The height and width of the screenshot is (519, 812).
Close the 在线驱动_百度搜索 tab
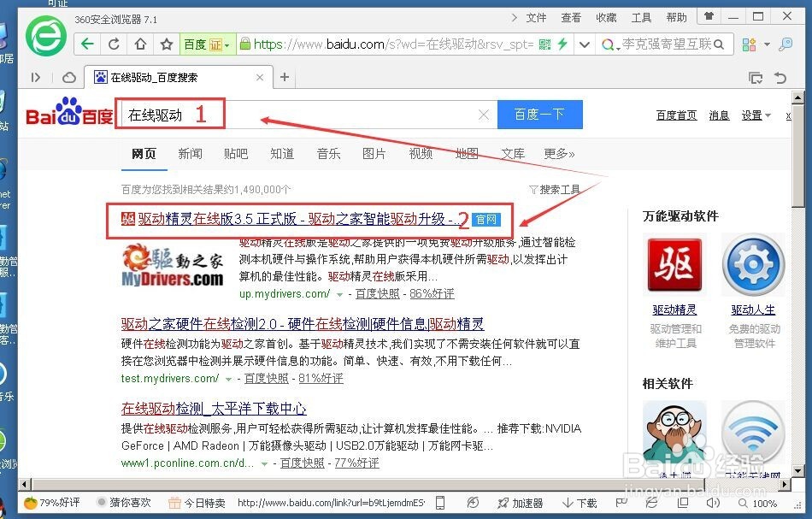(260, 78)
